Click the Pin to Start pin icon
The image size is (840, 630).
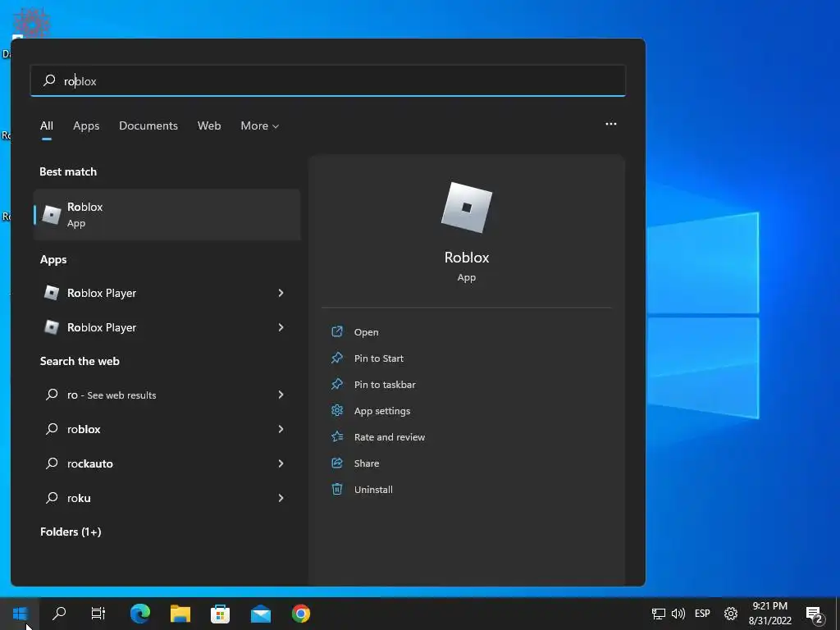click(x=337, y=358)
